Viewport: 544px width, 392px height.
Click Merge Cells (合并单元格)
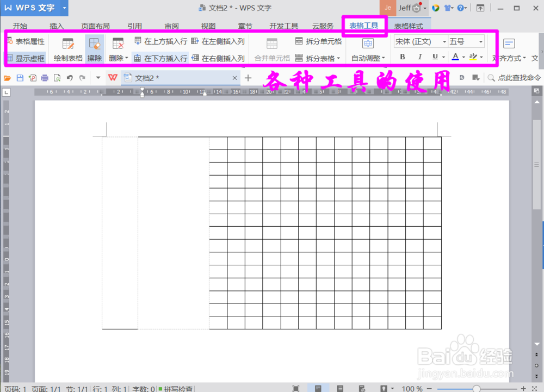272,50
